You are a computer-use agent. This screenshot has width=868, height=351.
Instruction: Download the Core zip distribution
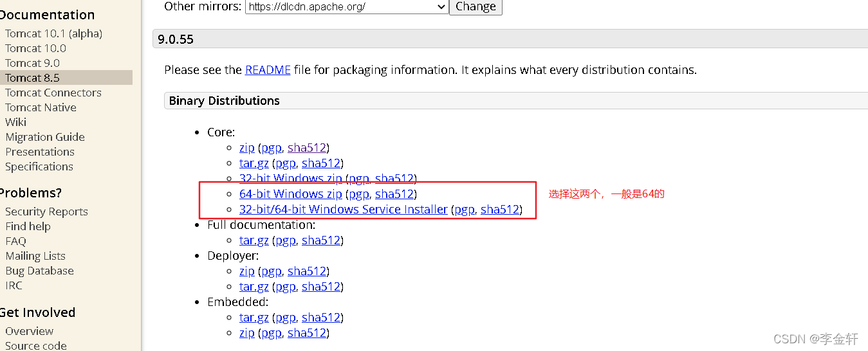246,148
